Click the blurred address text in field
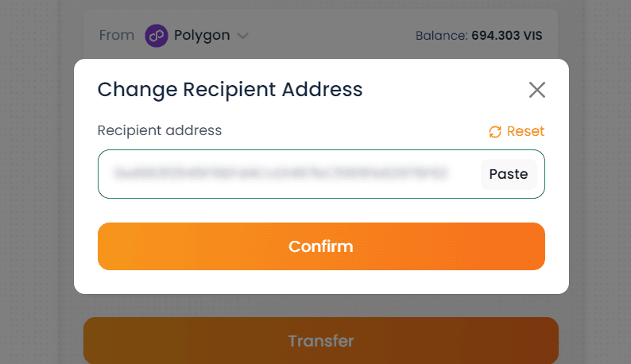 [281, 173]
